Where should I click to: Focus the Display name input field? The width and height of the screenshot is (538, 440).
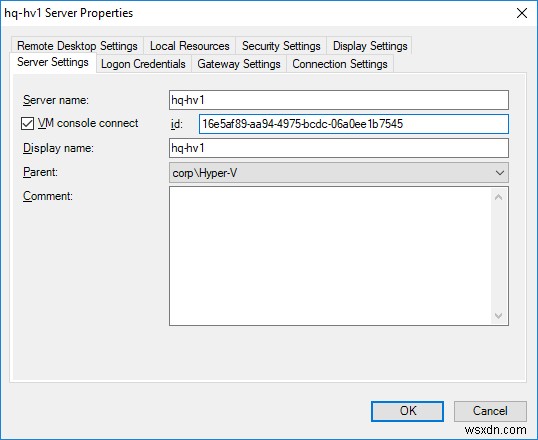(x=339, y=148)
